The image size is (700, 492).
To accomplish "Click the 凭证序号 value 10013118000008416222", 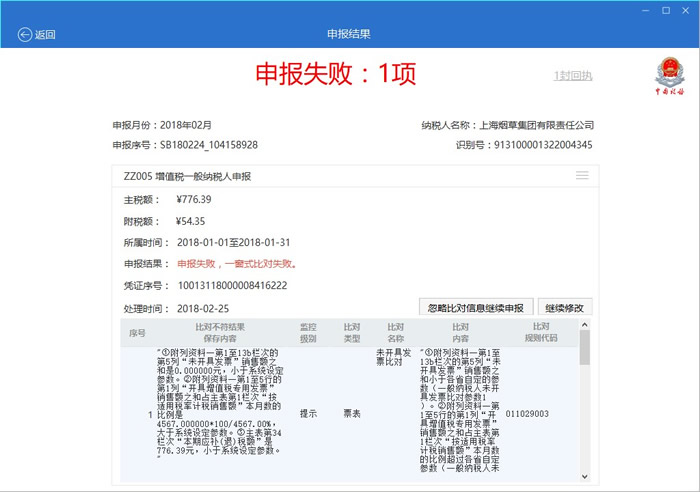I will click(232, 285).
